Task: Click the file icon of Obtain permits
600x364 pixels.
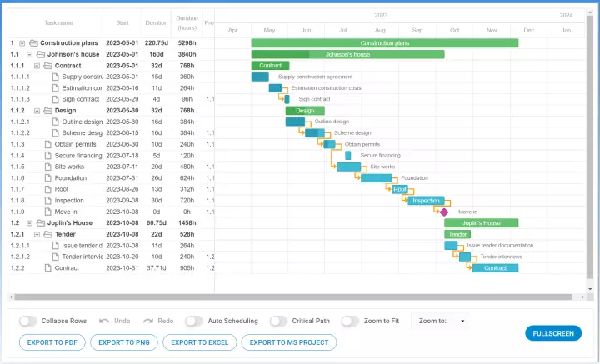Action: (x=47, y=144)
